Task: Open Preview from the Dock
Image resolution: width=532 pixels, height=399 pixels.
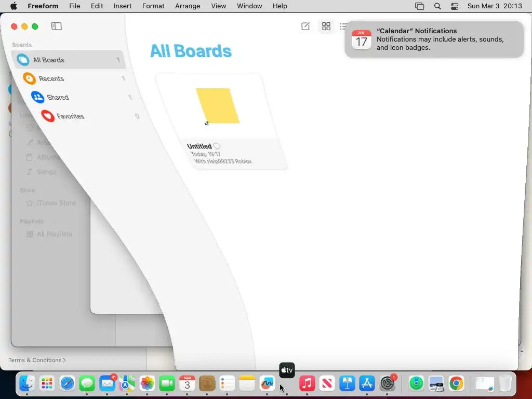Action: 436,383
